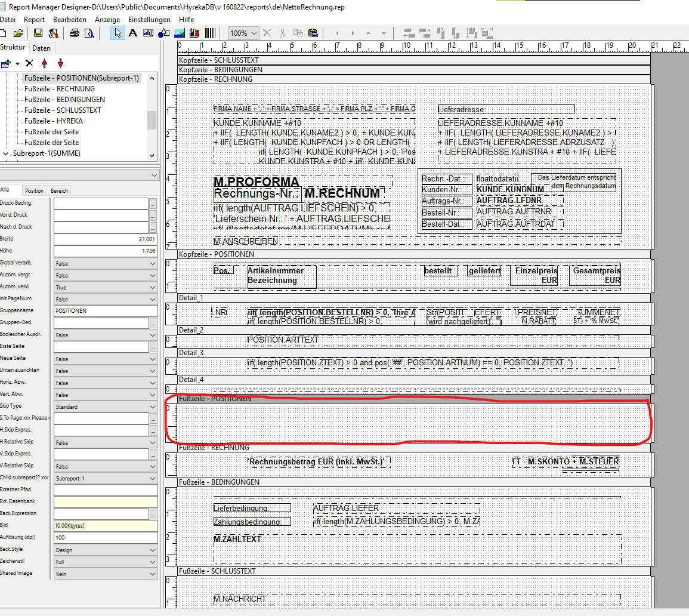This screenshot has height=616, width=689.
Task: Click the ellipsis button for Vor d. Druck
Action: pos(153,215)
